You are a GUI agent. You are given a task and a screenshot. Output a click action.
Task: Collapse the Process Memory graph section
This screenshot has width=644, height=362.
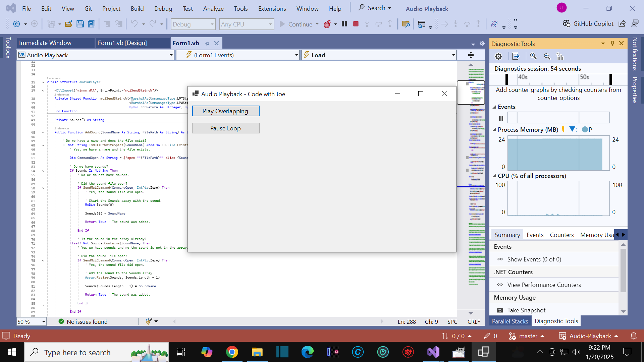[x=494, y=130]
